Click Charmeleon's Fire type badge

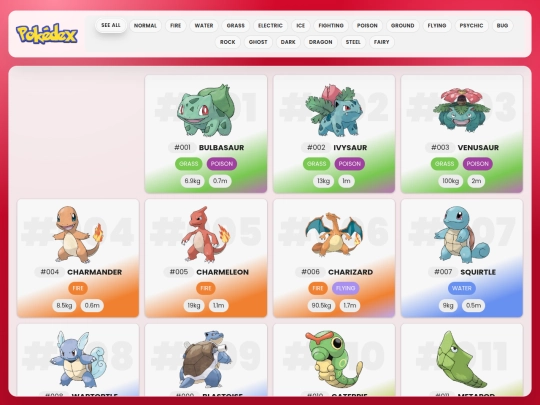pyautogui.click(x=206, y=288)
